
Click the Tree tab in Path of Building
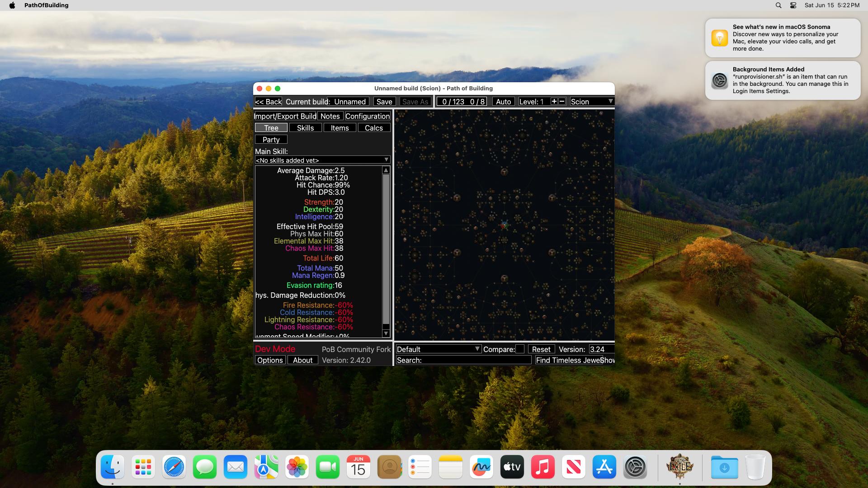pyautogui.click(x=271, y=127)
